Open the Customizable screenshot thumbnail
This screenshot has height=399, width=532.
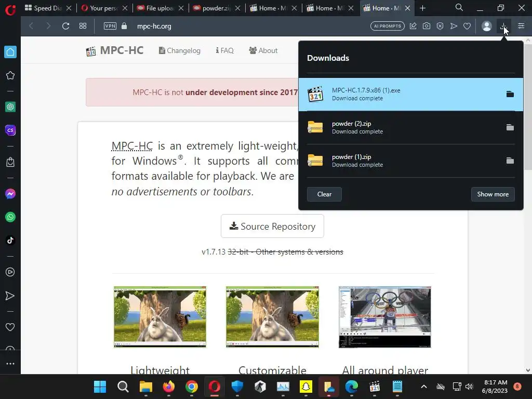coord(272,317)
